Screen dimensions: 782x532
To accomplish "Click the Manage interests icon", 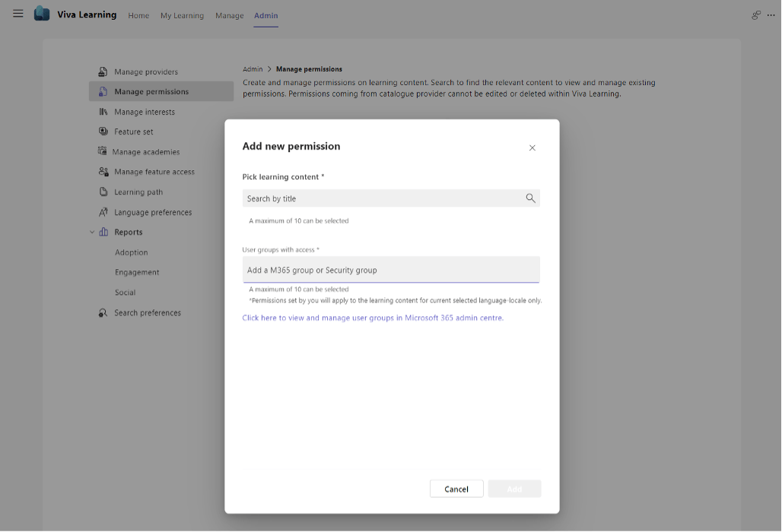I will click(x=103, y=112).
